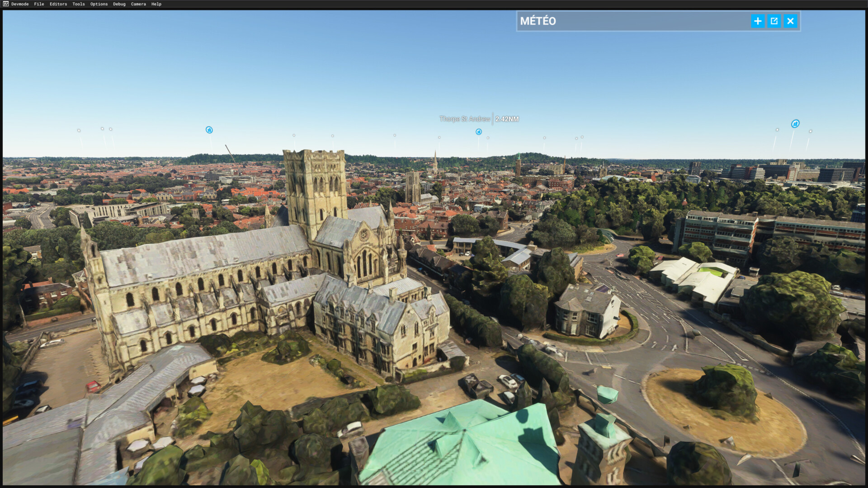Open the Editors menu
Screen dimensions: 868x488
(x=58, y=4)
